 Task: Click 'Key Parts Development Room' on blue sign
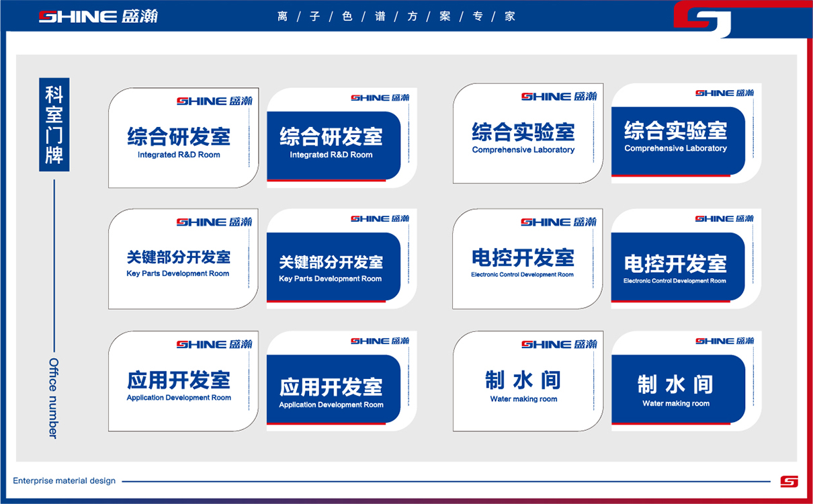[331, 278]
